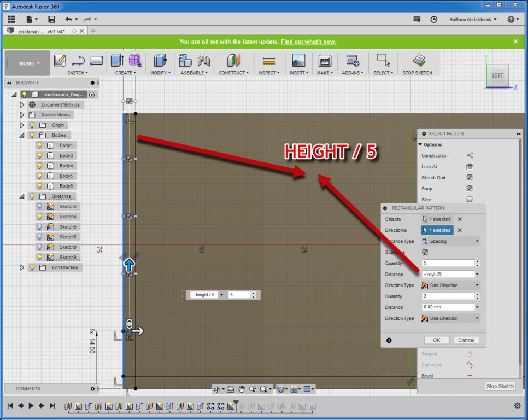Expand the Construction folder in browser
The height and width of the screenshot is (420, 528).
(21, 267)
